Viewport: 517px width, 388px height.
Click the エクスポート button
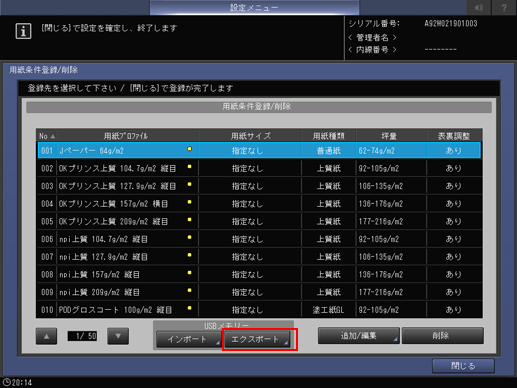click(x=257, y=339)
